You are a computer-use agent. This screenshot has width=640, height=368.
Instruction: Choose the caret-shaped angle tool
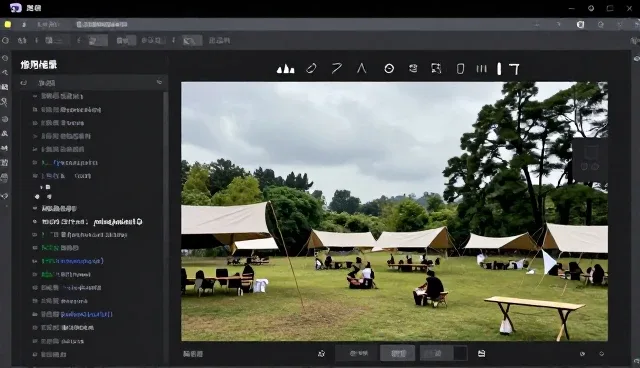click(362, 68)
